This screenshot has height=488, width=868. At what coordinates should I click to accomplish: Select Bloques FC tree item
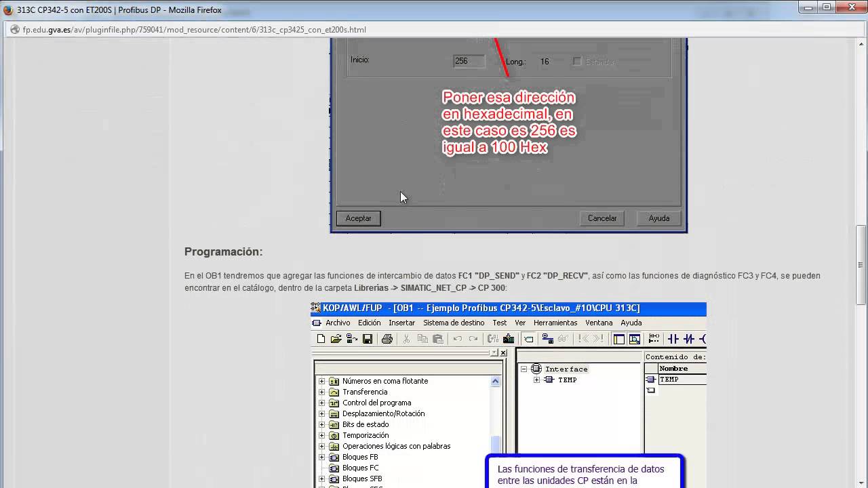coord(361,468)
